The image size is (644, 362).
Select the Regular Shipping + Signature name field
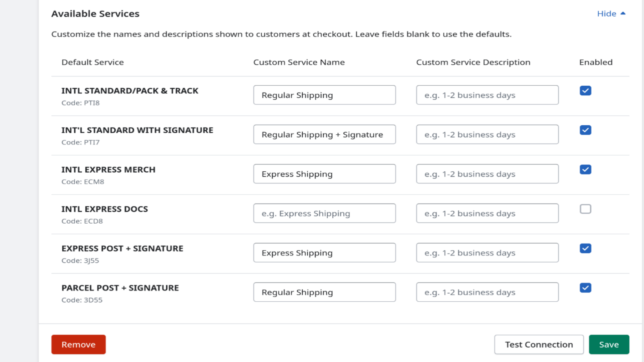point(324,134)
